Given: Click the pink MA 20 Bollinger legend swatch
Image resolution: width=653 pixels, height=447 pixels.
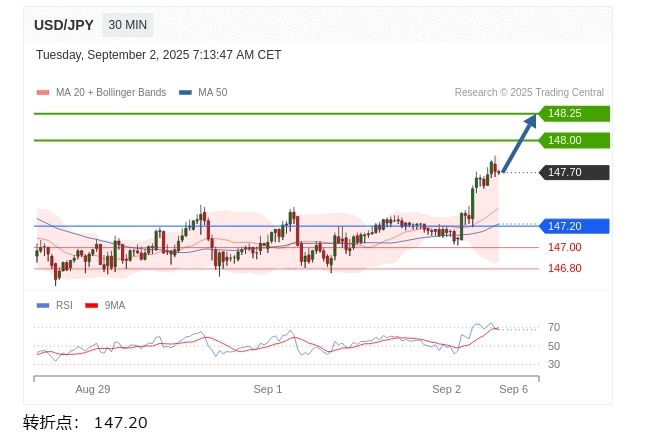Looking at the screenshot, I should pos(43,92).
